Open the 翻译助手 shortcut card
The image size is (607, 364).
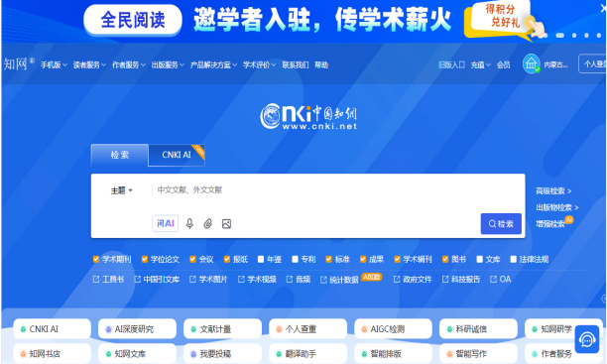click(308, 353)
